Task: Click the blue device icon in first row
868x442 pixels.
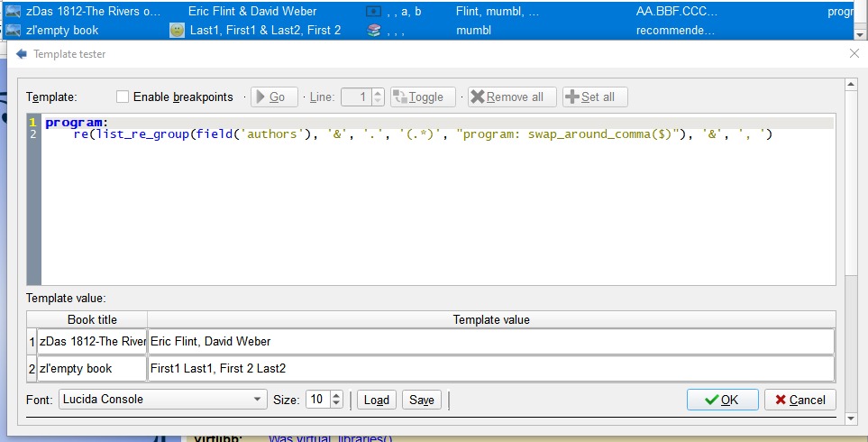Action: click(374, 11)
